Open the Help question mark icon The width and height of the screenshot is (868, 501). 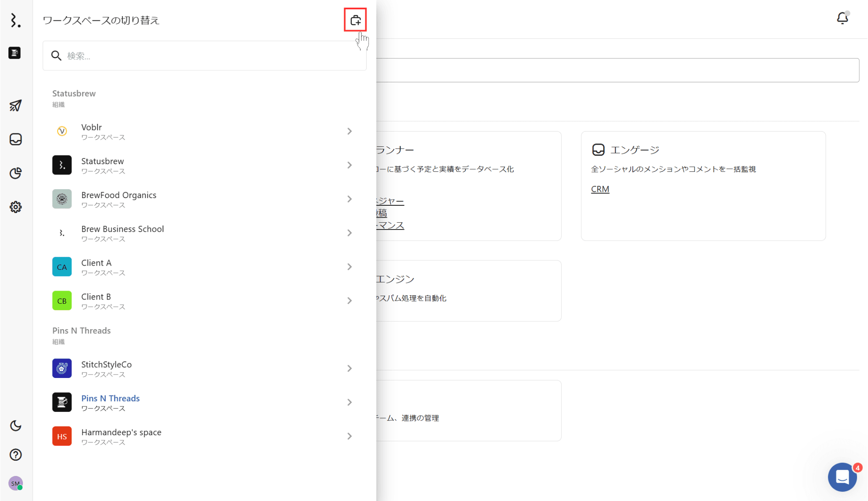point(16,455)
